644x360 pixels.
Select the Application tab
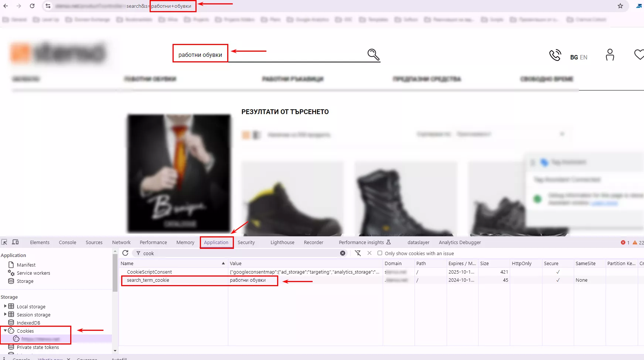[216, 243]
